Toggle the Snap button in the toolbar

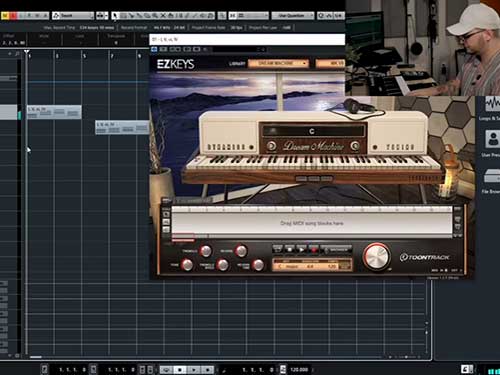[233, 15]
